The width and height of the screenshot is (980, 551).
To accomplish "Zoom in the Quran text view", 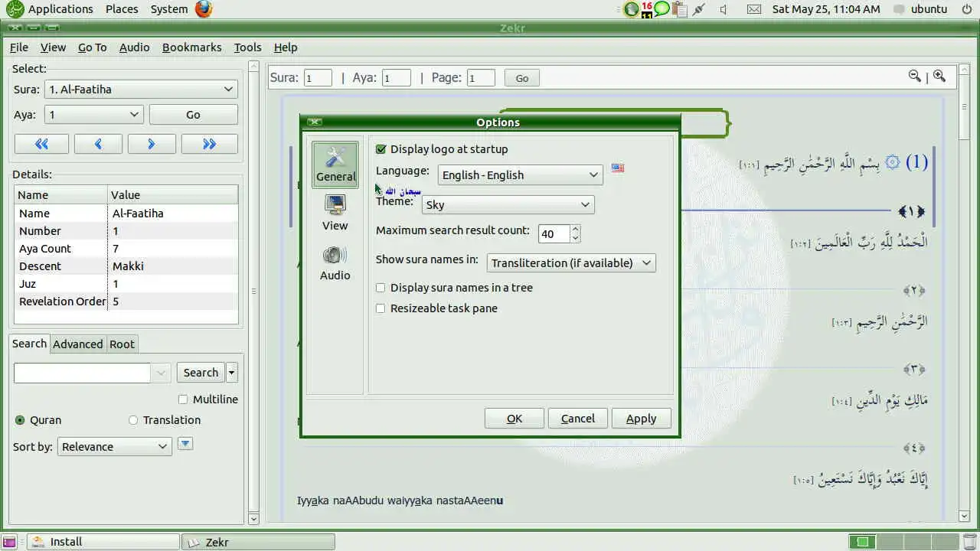I will click(939, 76).
